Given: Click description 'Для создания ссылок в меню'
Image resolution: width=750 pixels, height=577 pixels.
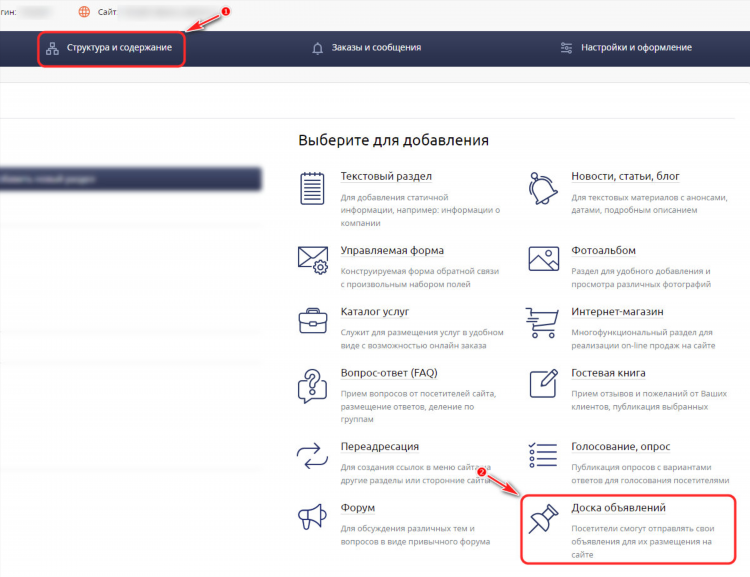Looking at the screenshot, I should click(x=416, y=474).
